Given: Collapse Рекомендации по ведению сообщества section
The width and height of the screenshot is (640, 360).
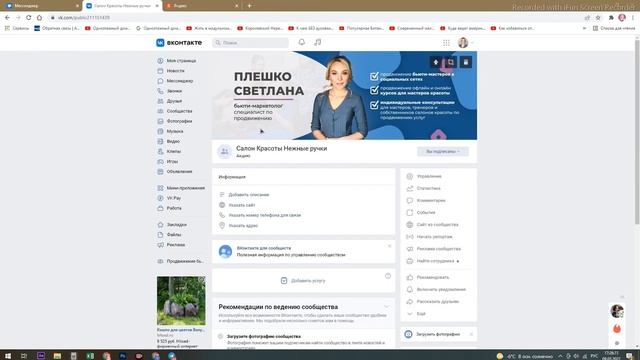Looking at the screenshot, I should (x=386, y=307).
